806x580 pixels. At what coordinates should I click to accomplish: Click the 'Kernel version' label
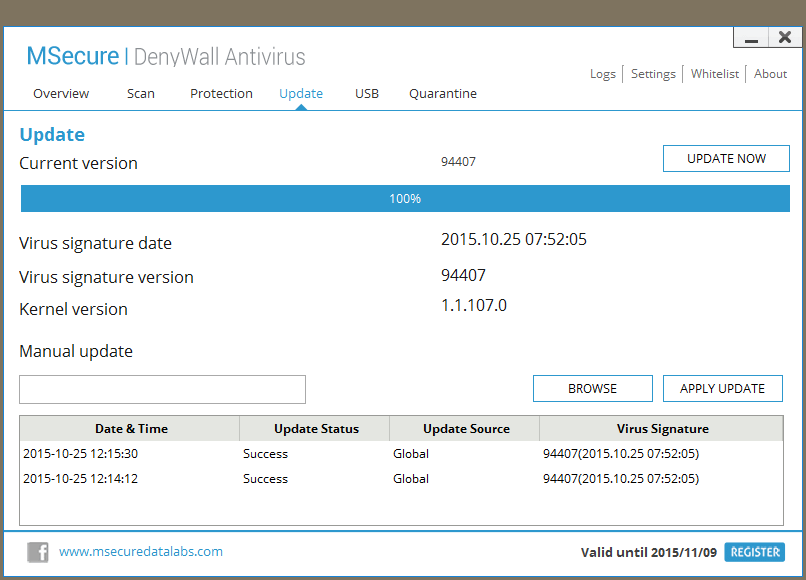click(x=74, y=310)
